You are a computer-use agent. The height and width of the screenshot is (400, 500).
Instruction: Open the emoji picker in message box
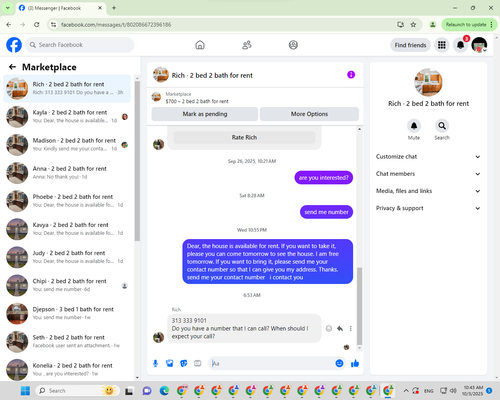click(x=339, y=363)
